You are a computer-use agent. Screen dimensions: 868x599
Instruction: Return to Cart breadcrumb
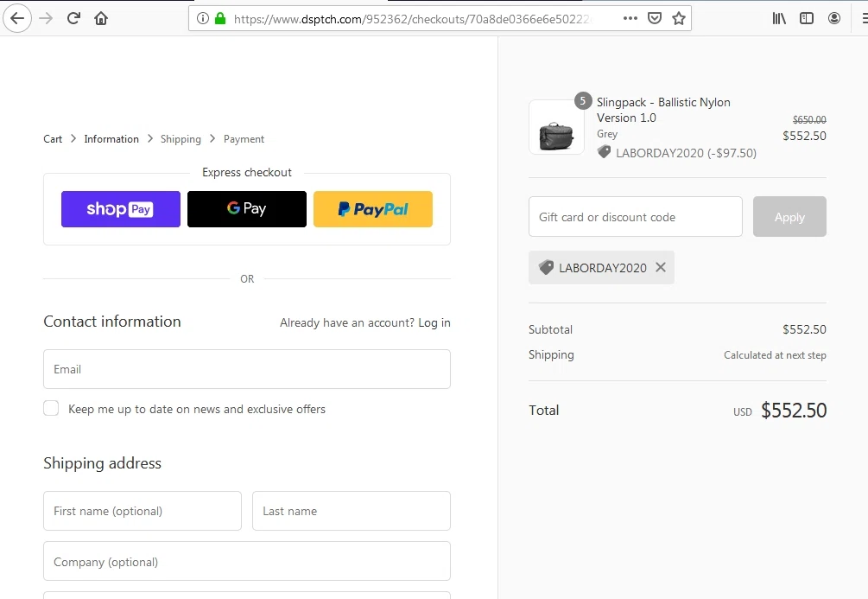click(53, 139)
